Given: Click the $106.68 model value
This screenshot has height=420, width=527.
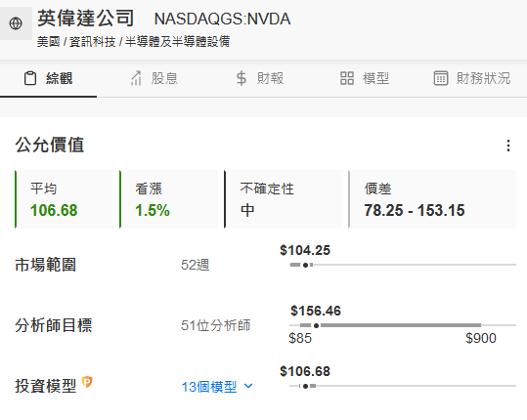Looking at the screenshot, I should (305, 371).
